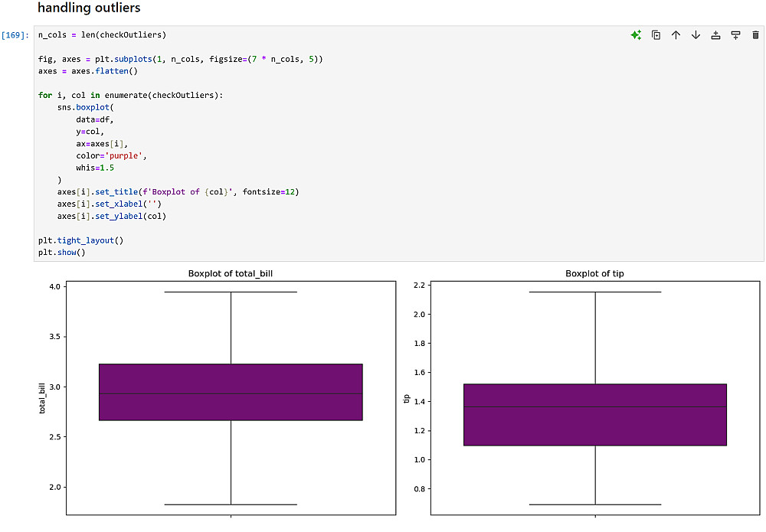Move the cell down
Viewport: 766px width, 532px height.
[x=696, y=35]
